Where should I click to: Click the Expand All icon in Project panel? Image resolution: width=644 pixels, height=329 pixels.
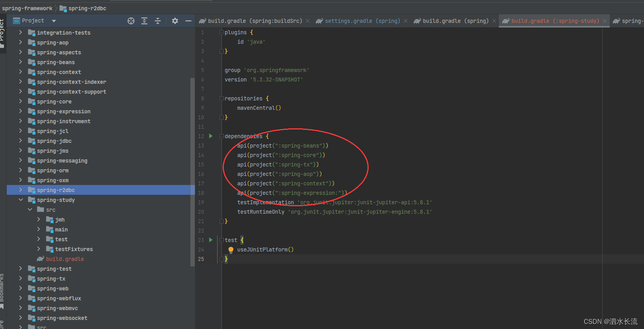point(144,21)
